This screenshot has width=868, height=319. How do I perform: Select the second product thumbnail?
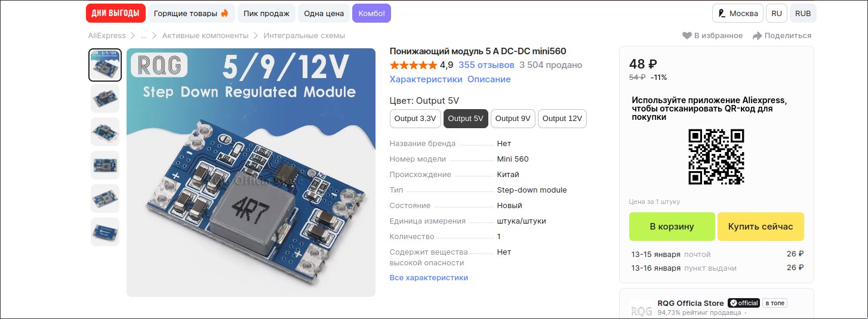pos(105,98)
